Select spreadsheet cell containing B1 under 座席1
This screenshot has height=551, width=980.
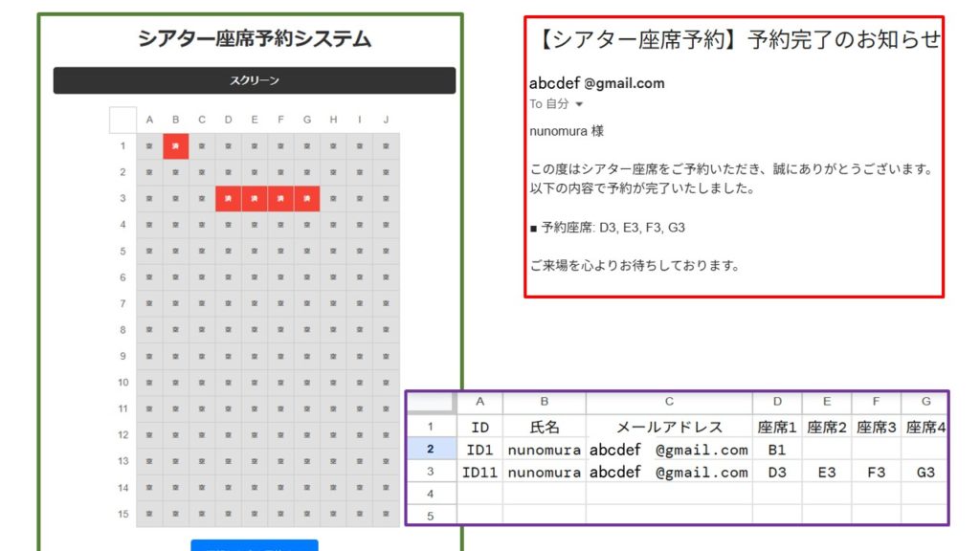tap(776, 449)
